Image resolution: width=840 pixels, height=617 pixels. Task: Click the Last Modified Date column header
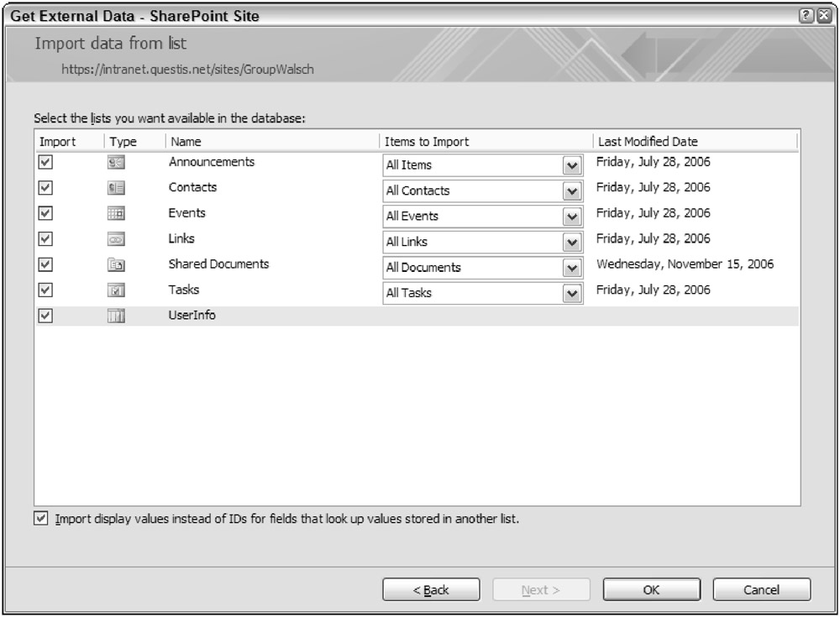pyautogui.click(x=647, y=142)
